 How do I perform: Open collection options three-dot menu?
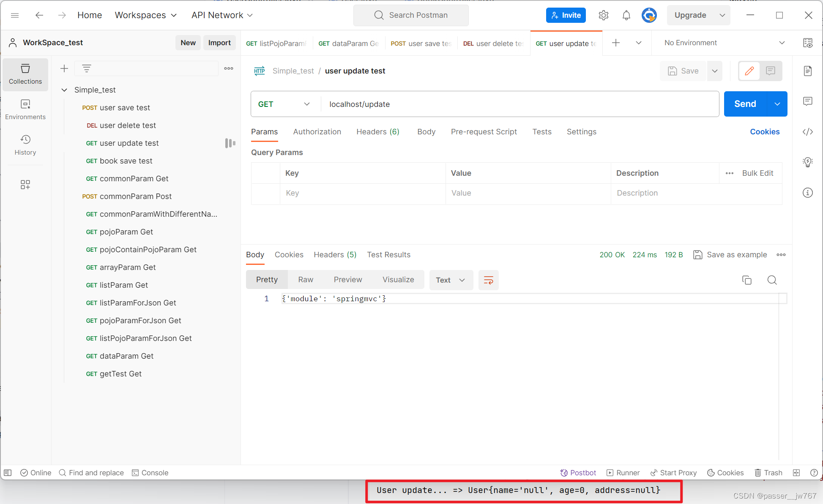coord(229,68)
